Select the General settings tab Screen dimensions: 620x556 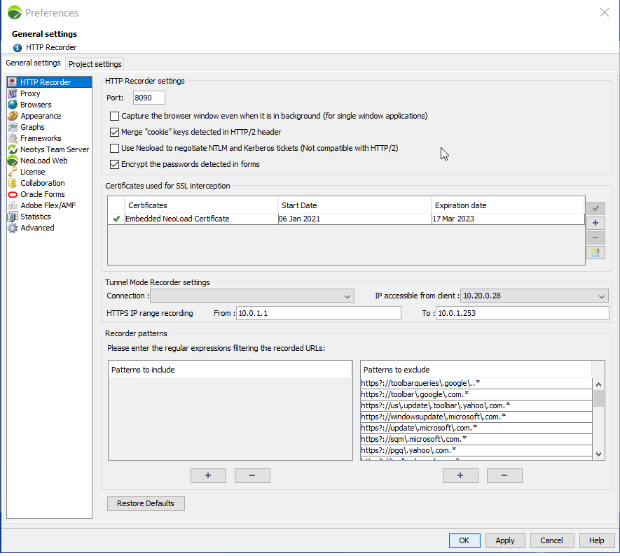(32, 63)
